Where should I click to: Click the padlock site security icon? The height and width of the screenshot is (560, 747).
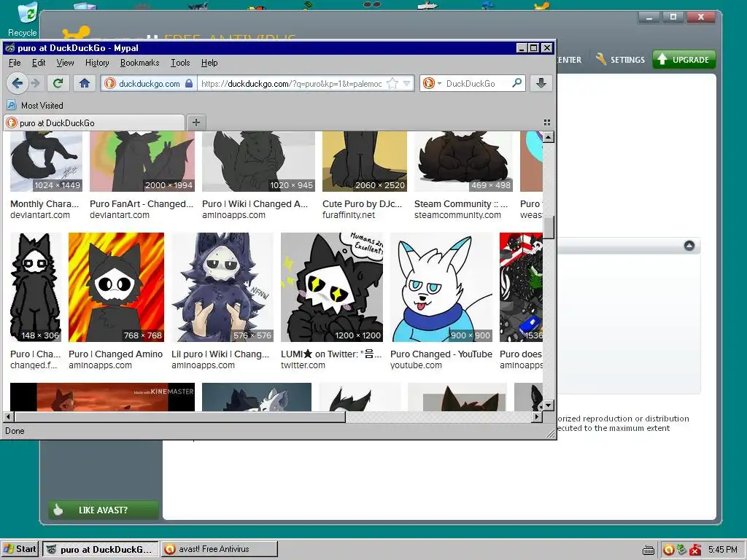point(189,83)
